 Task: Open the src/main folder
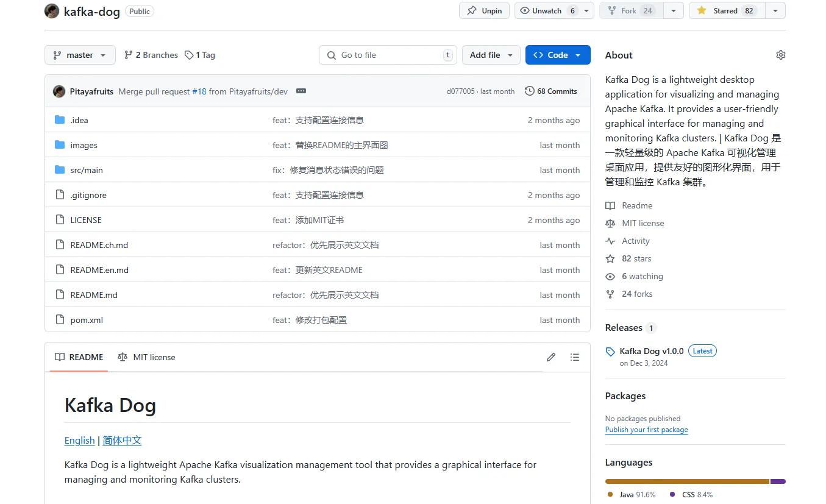(87, 170)
